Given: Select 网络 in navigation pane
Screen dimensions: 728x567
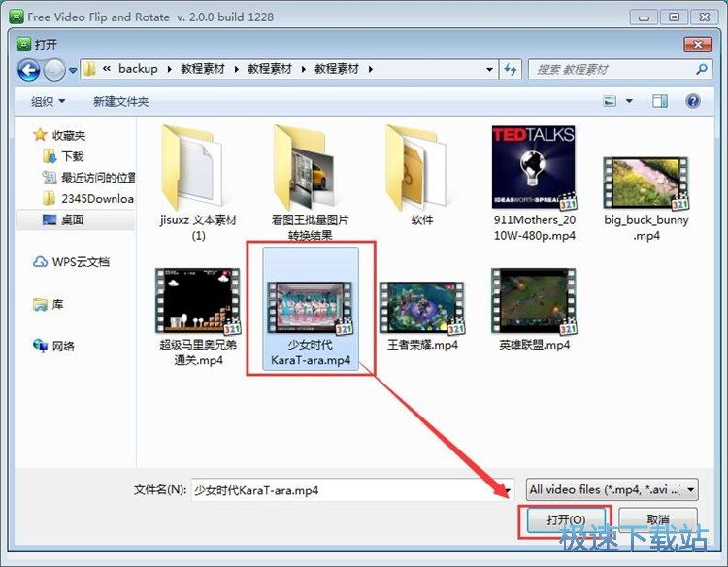Looking at the screenshot, I should (x=63, y=346).
